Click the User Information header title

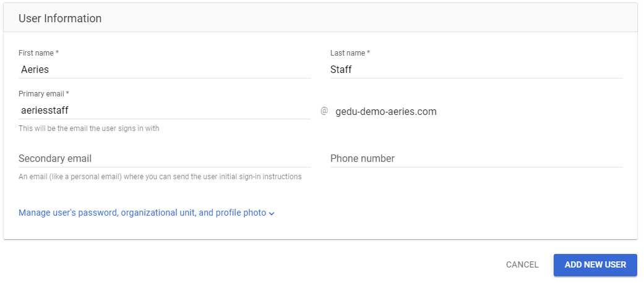coord(60,19)
